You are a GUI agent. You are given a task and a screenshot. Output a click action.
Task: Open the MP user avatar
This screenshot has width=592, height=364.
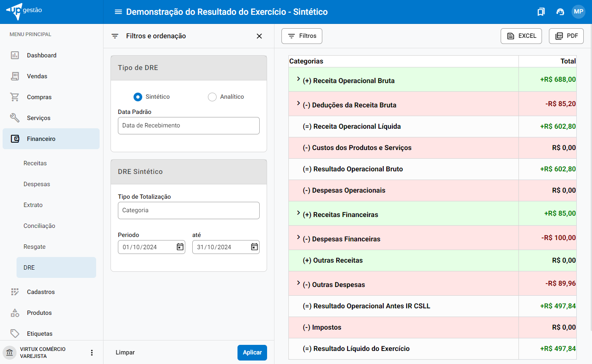point(578,12)
